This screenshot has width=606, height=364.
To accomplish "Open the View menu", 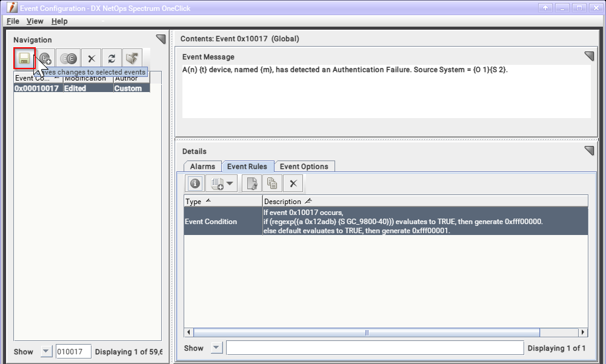I will 35,21.
